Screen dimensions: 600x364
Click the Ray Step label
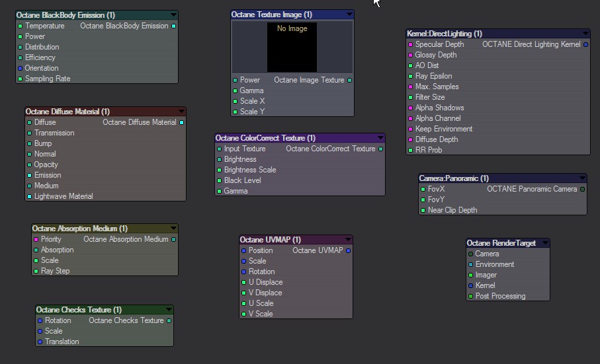pyautogui.click(x=55, y=271)
